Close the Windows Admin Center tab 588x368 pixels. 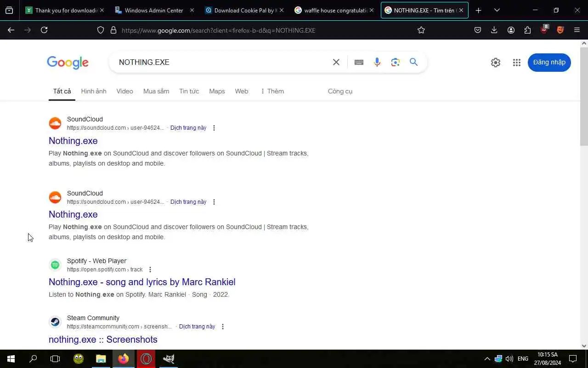point(192,10)
